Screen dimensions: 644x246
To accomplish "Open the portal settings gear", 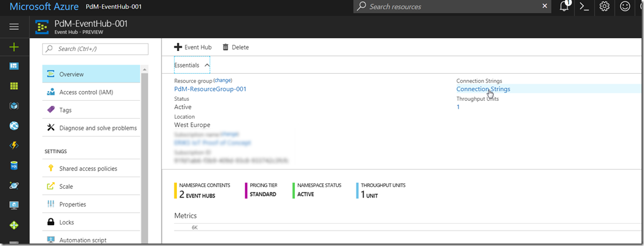I will click(x=605, y=7).
